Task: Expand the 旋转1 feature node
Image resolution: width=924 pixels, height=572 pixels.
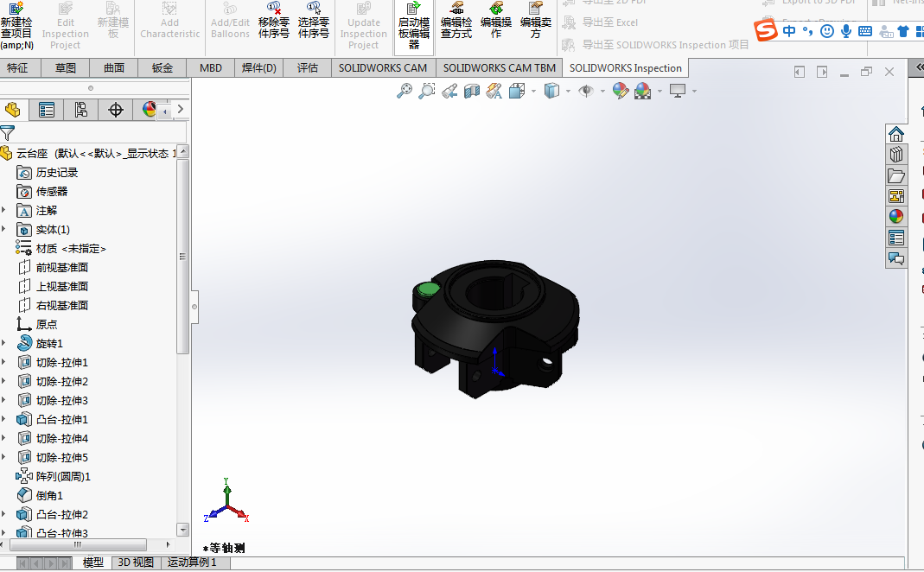Action: point(4,343)
